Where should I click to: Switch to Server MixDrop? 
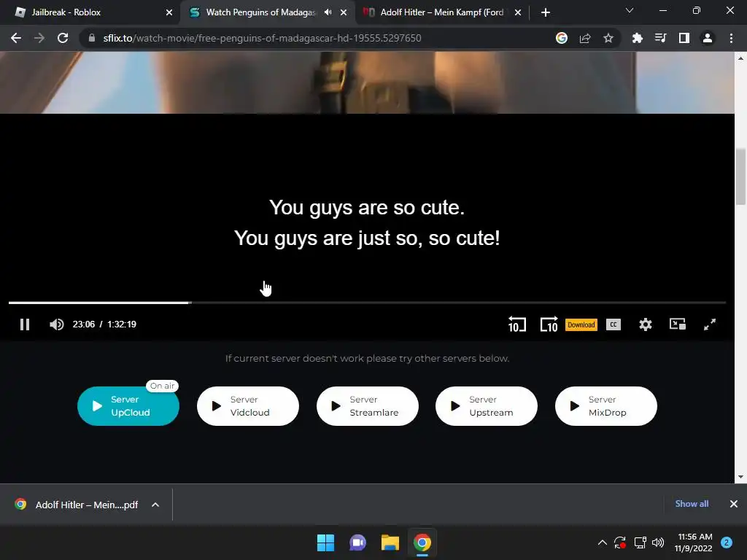[606, 406]
